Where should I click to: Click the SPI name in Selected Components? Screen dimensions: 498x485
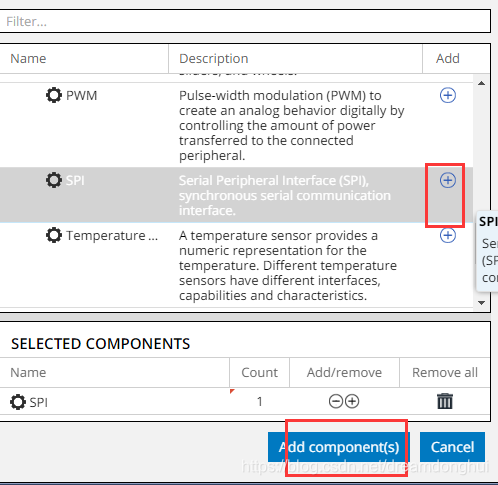point(38,402)
